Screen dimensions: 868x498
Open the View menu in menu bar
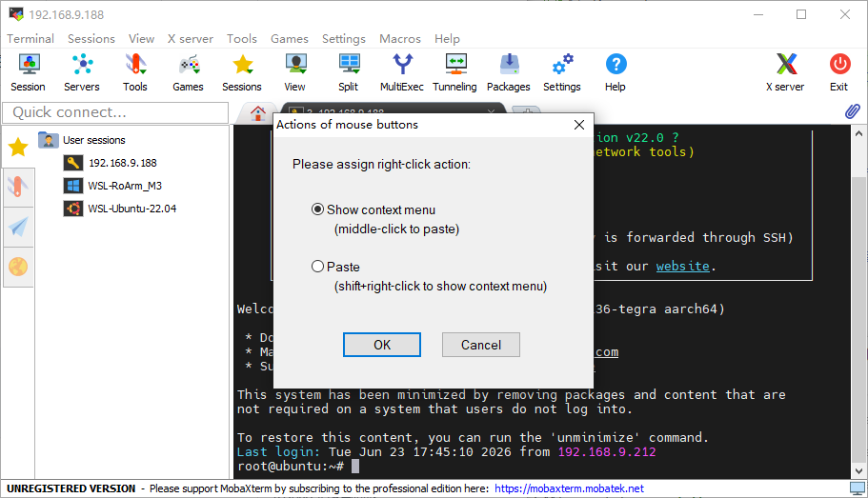click(x=142, y=39)
